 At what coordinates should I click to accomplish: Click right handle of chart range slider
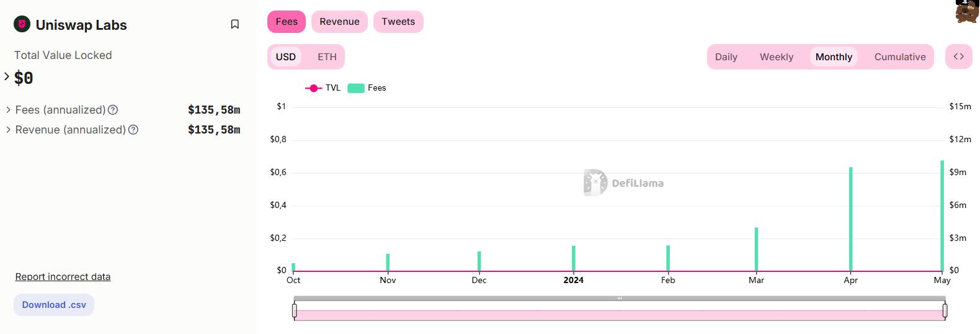click(945, 310)
